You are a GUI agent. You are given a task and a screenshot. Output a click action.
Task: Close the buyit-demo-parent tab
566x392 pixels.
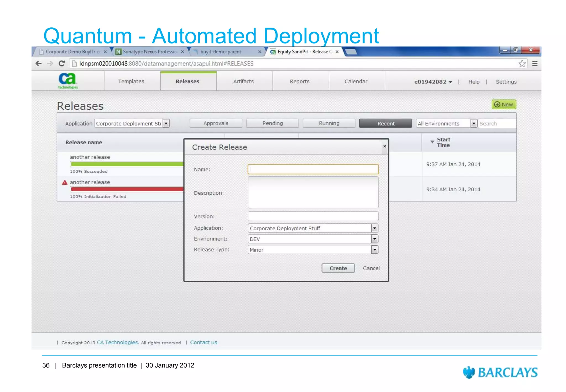pyautogui.click(x=260, y=52)
